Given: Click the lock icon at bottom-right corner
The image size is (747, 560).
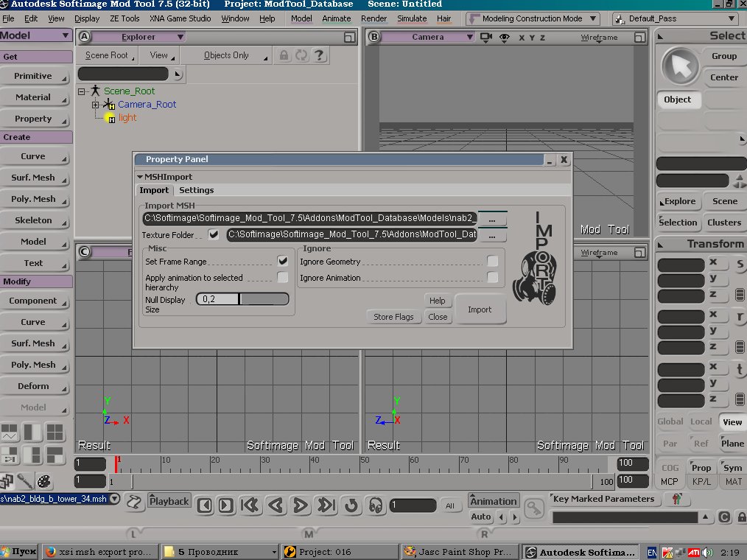Looking at the screenshot, I should pos(741,517).
